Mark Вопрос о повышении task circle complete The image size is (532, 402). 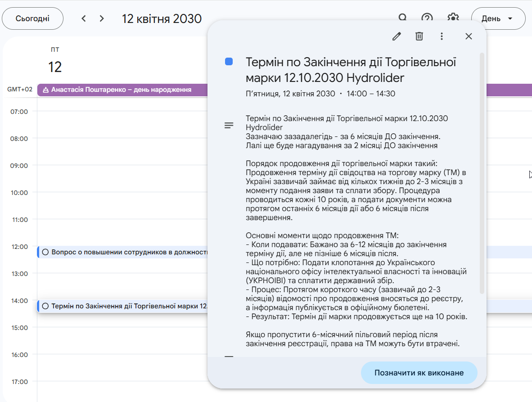pyautogui.click(x=45, y=252)
